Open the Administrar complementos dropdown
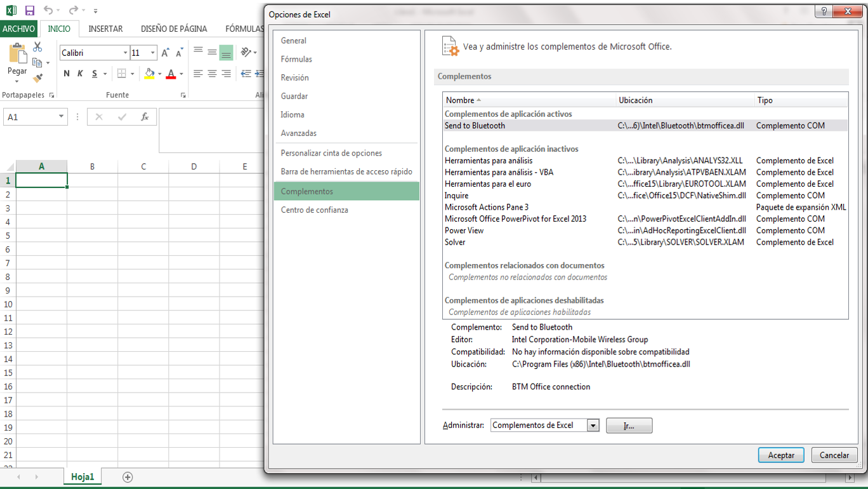868x489 pixels. pos(593,425)
